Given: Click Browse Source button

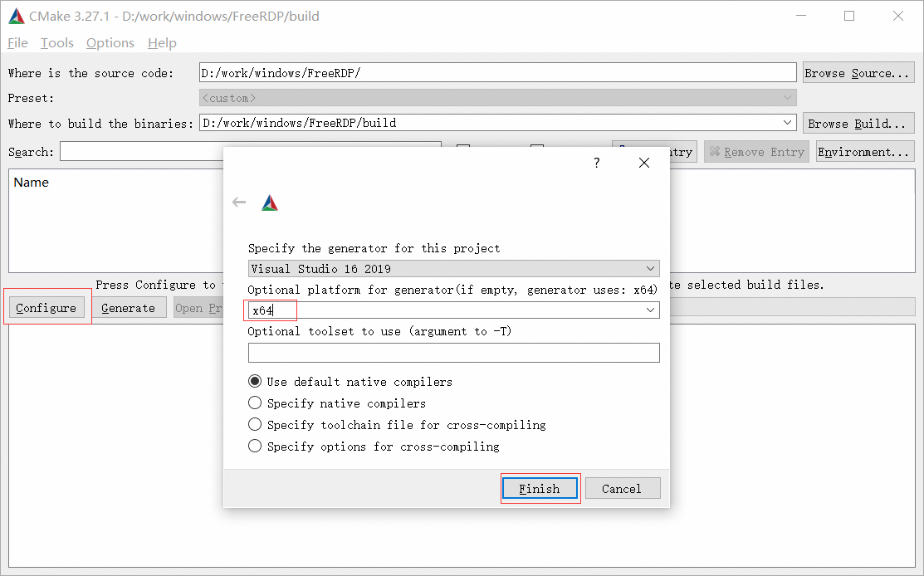Looking at the screenshot, I should pos(858,72).
